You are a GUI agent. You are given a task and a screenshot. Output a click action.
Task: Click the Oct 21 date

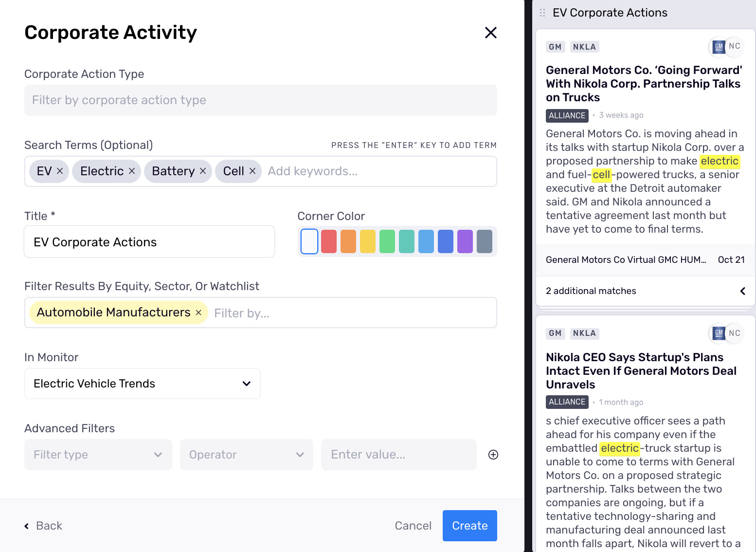click(731, 260)
